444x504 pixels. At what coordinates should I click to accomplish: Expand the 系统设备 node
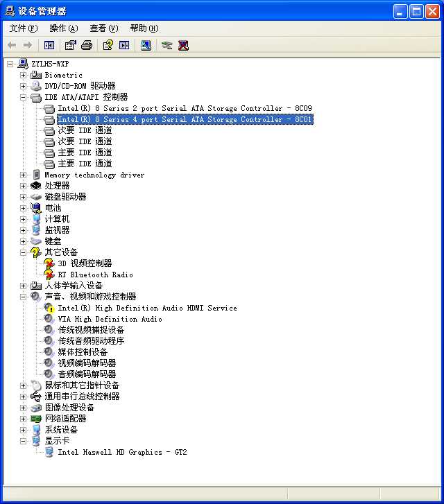[x=23, y=430]
